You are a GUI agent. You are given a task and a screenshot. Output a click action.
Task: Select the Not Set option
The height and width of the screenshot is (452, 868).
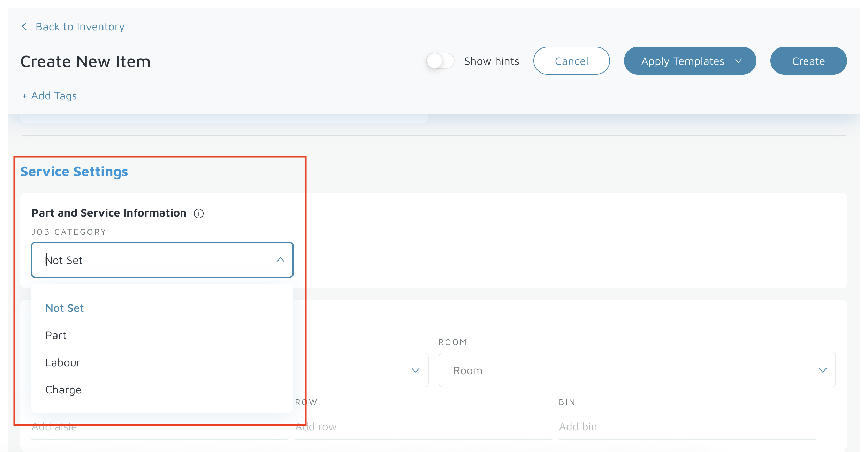click(65, 308)
